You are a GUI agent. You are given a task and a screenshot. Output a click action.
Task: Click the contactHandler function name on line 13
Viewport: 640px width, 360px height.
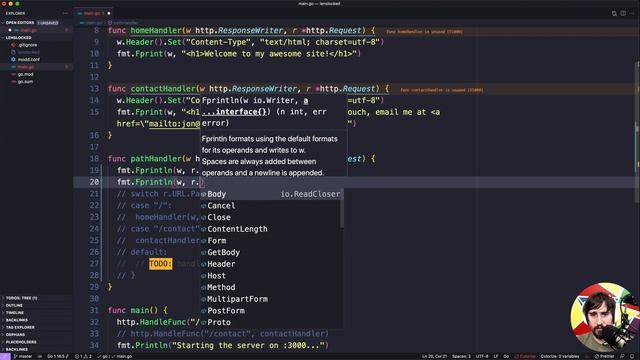pos(163,89)
